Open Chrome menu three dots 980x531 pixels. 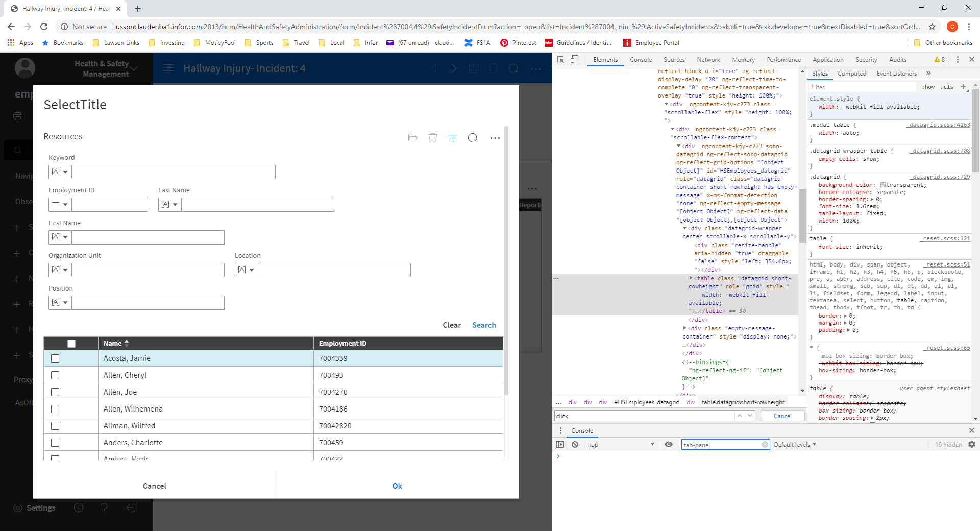tap(969, 27)
